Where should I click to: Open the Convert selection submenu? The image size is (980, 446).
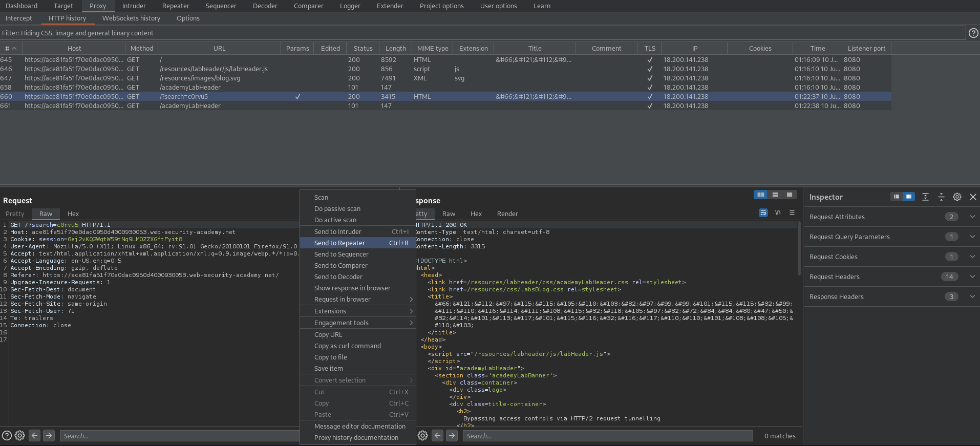pos(358,380)
